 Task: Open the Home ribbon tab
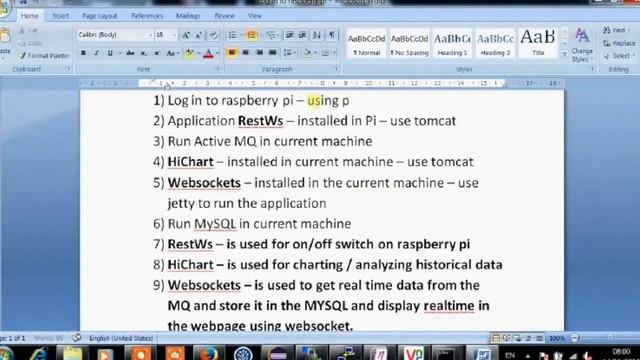click(x=29, y=16)
